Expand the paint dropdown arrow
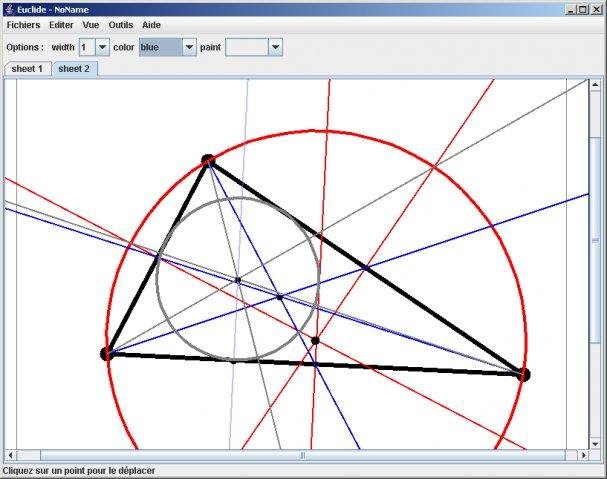Viewport: 607px width, 479px height. [275, 47]
